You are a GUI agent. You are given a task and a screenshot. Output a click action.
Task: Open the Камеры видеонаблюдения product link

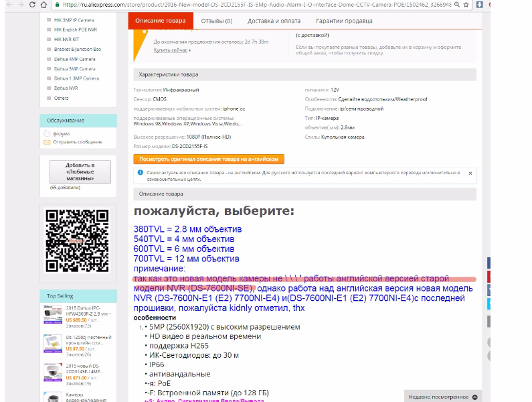coord(86,397)
